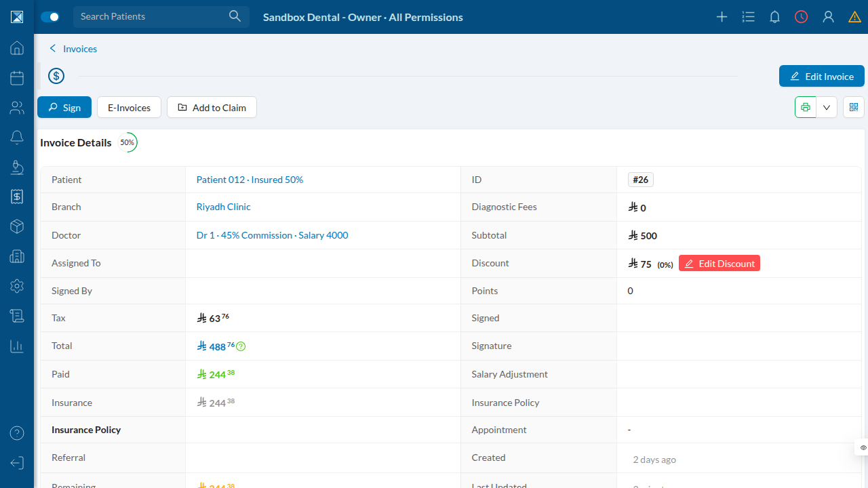Screen dimensions: 868x488
Task: Click the search magnifier icon
Action: coord(235,16)
